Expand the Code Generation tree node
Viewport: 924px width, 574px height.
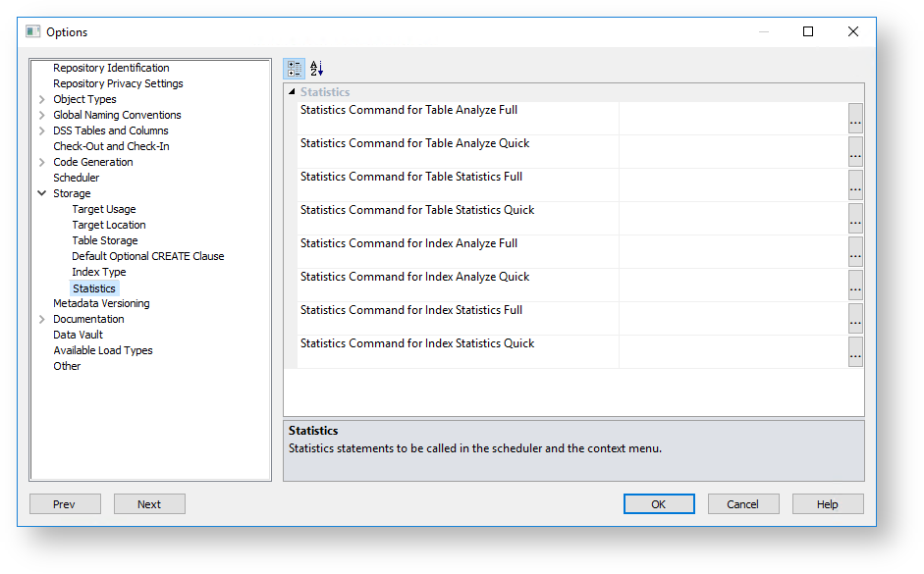tap(42, 162)
